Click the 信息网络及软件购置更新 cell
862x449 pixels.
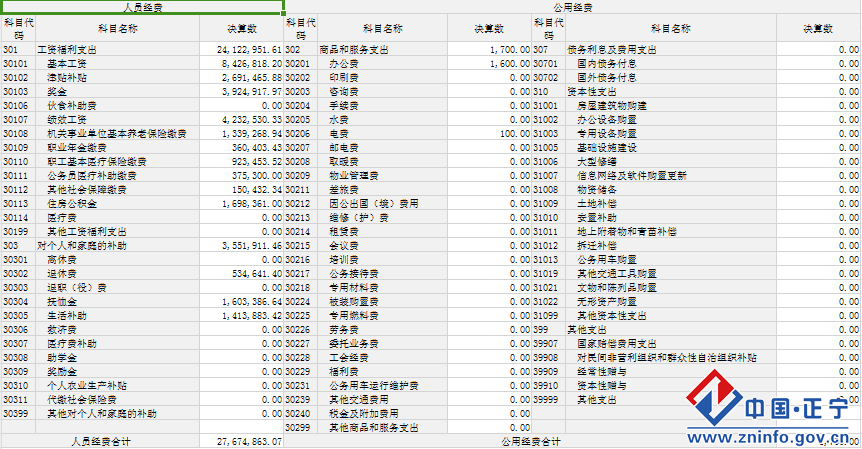pos(671,176)
